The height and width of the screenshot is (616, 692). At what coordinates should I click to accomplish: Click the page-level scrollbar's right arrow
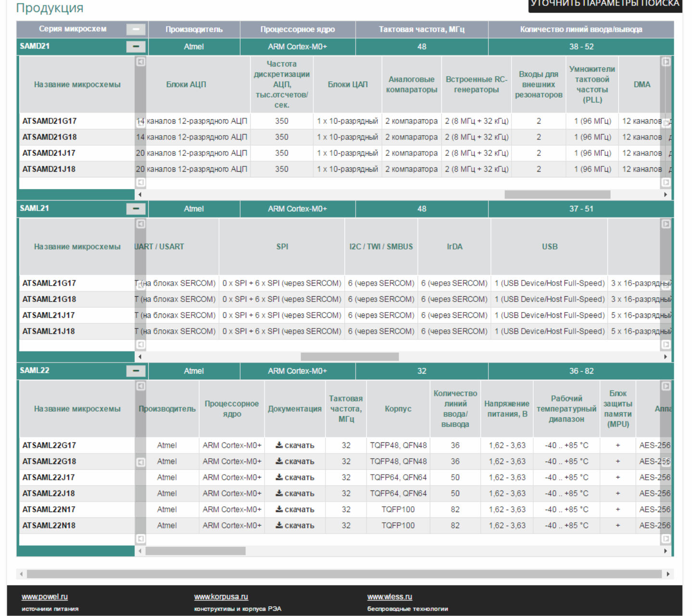pos(668,574)
